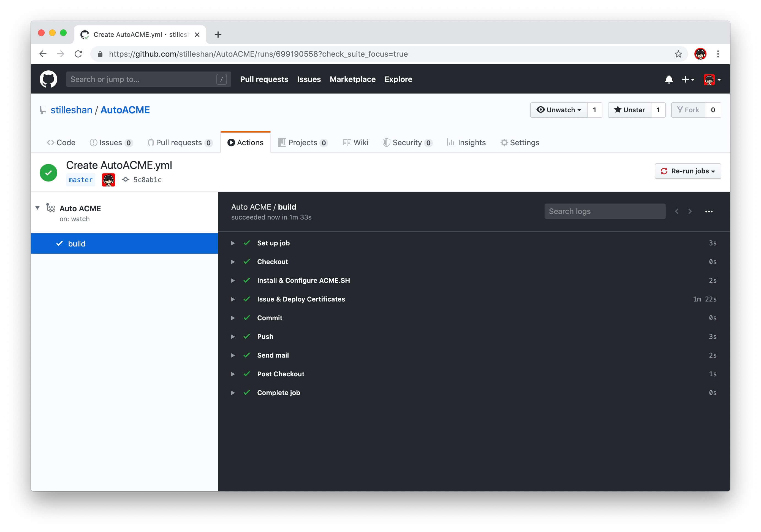Click the green check beside Push

247,337
